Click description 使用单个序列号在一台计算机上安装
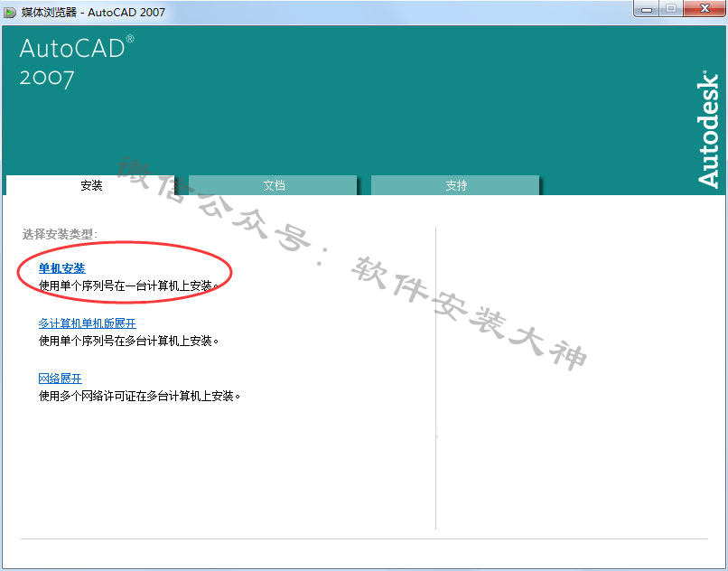Viewport: 728px width, 571px height. pos(128,285)
